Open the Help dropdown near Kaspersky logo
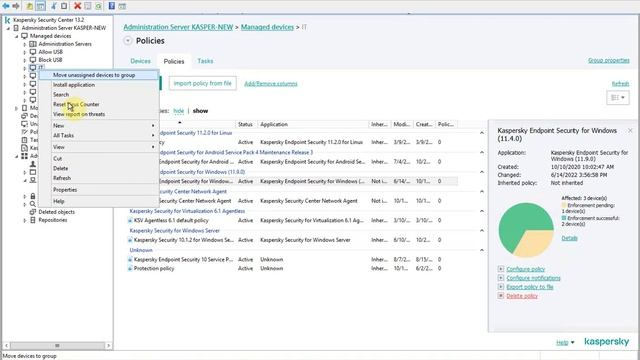The height and width of the screenshot is (360, 640). pos(565,342)
